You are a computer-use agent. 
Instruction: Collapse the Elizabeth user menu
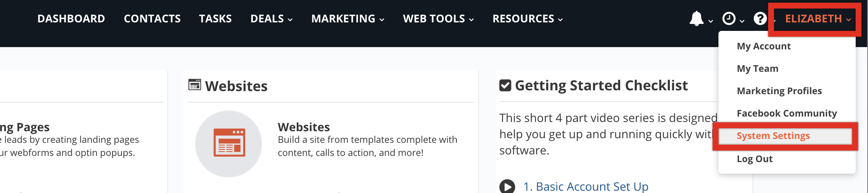coord(818,19)
